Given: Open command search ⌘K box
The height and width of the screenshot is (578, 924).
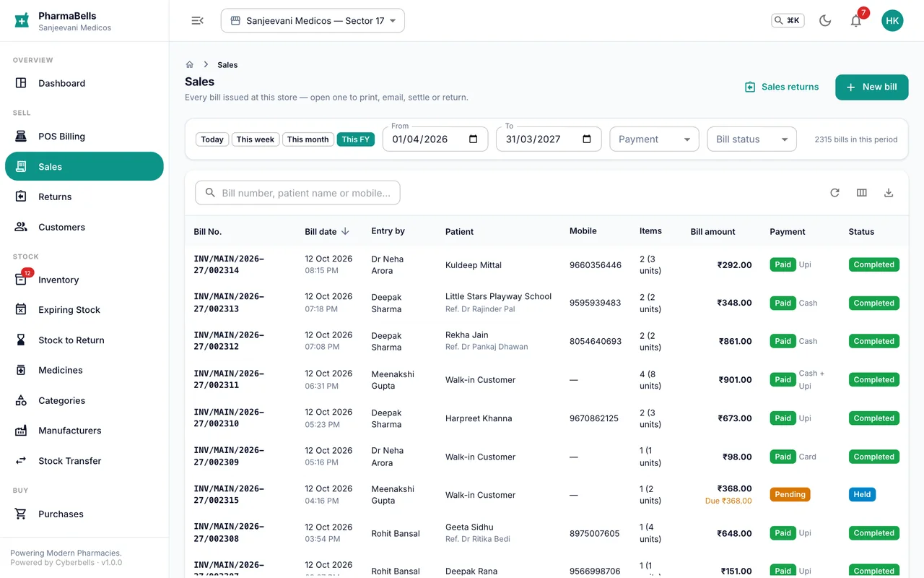Looking at the screenshot, I should tap(788, 21).
